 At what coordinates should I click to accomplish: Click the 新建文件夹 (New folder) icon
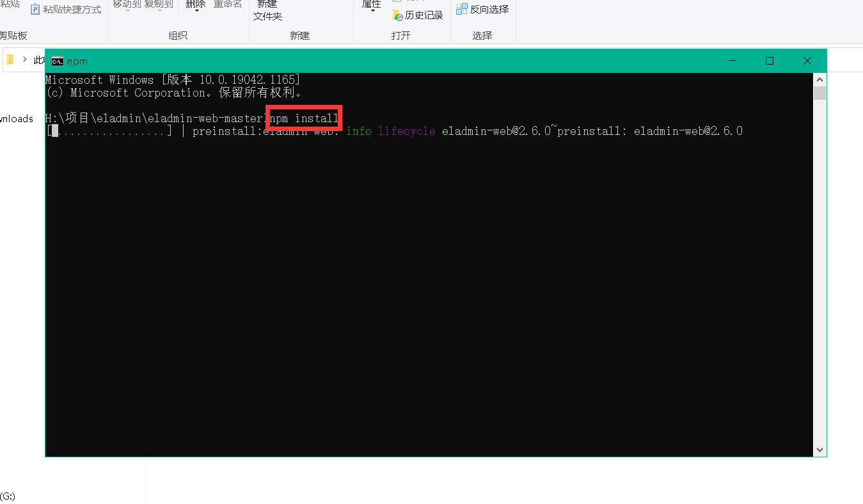[x=268, y=10]
